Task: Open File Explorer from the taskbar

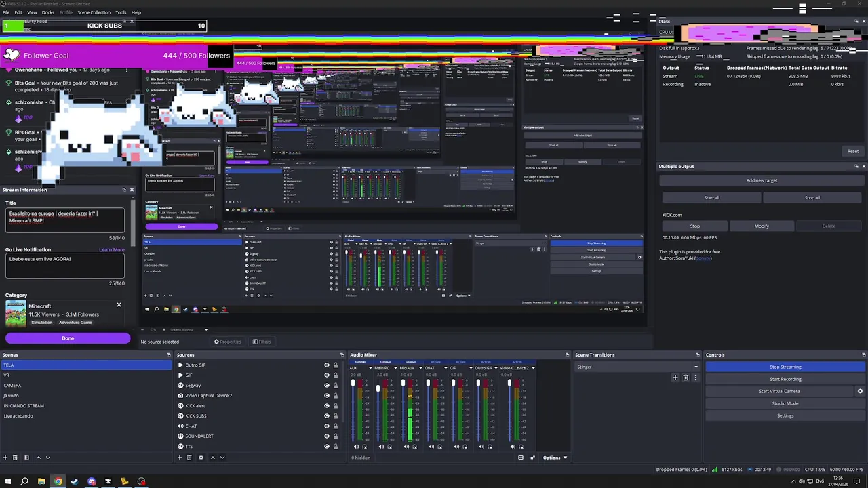Action: (41, 481)
